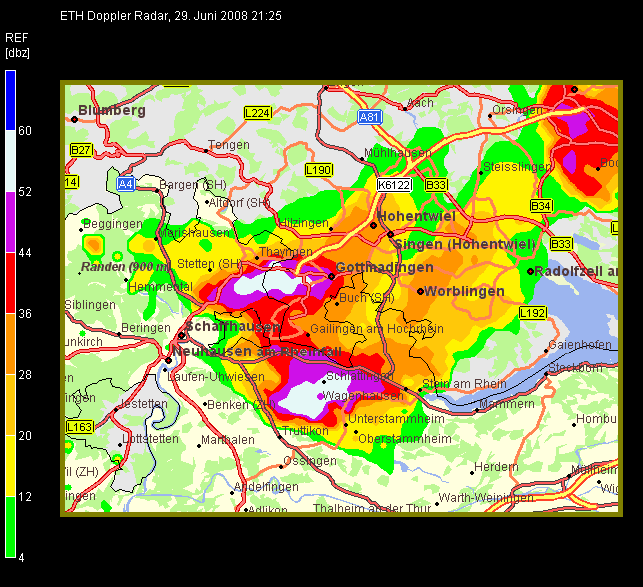This screenshot has height=587, width=643.
Task: Click the Randen (900 m) label
Action: pos(125,267)
